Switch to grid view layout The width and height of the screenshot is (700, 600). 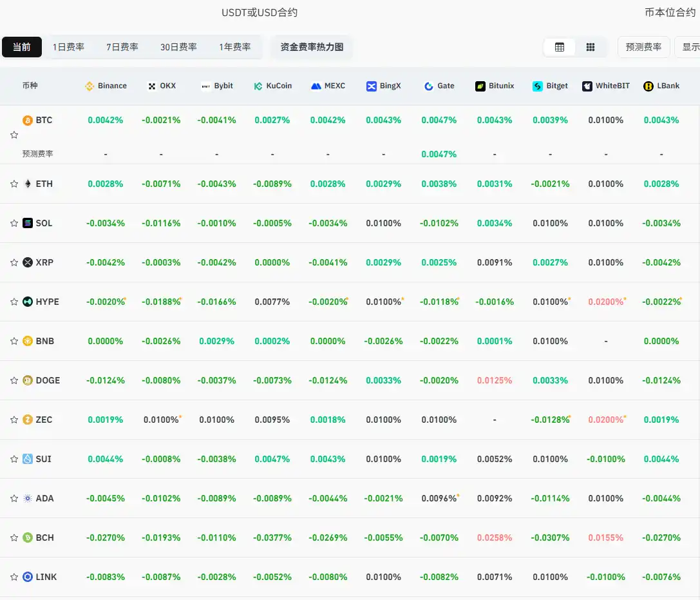[589, 46]
